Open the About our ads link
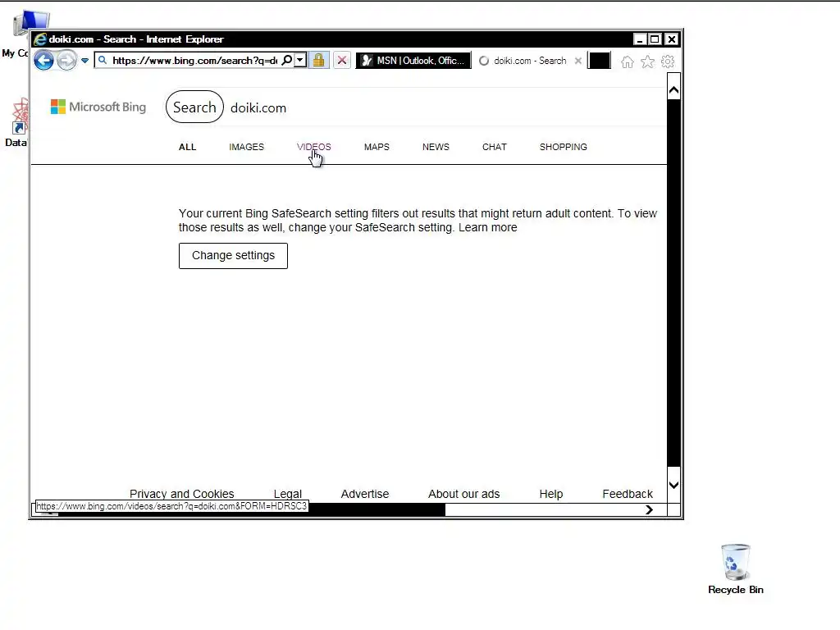 (x=464, y=493)
